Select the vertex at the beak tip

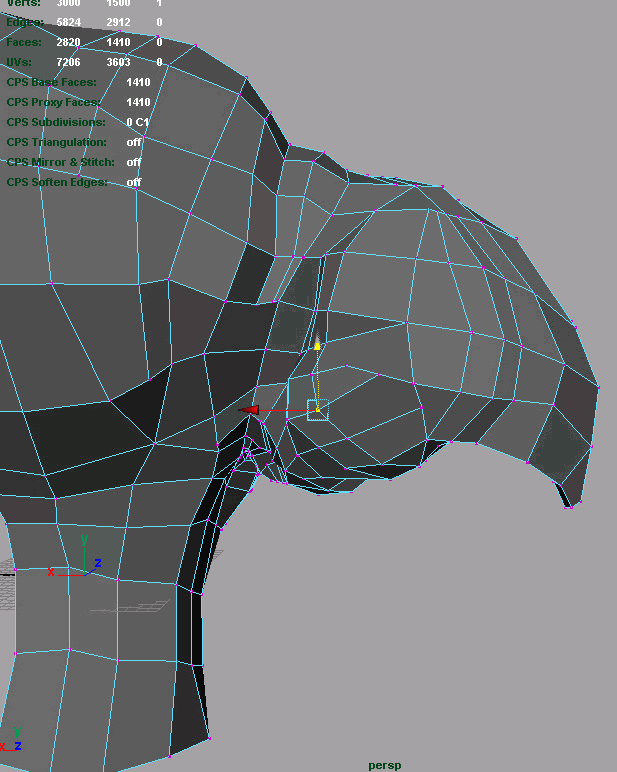click(x=568, y=507)
